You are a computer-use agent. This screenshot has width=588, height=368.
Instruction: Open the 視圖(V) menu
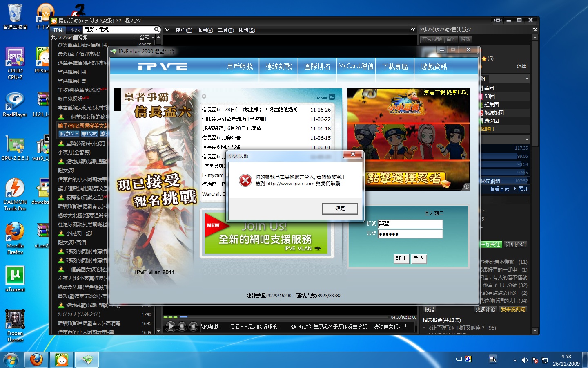205,30
